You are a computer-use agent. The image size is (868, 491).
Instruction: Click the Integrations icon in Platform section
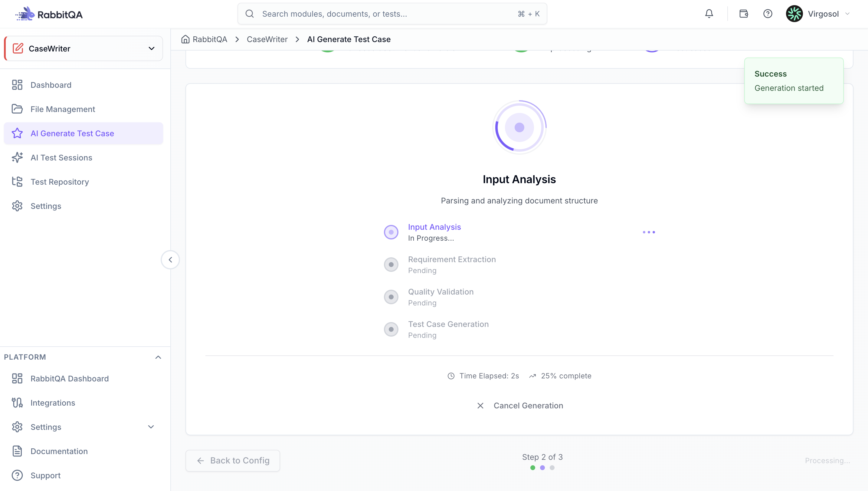[x=17, y=403]
